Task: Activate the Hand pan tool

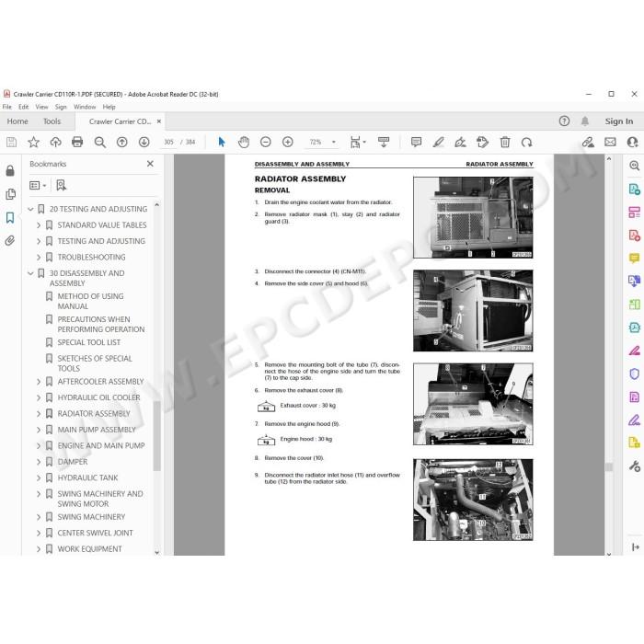Action: coord(244,142)
